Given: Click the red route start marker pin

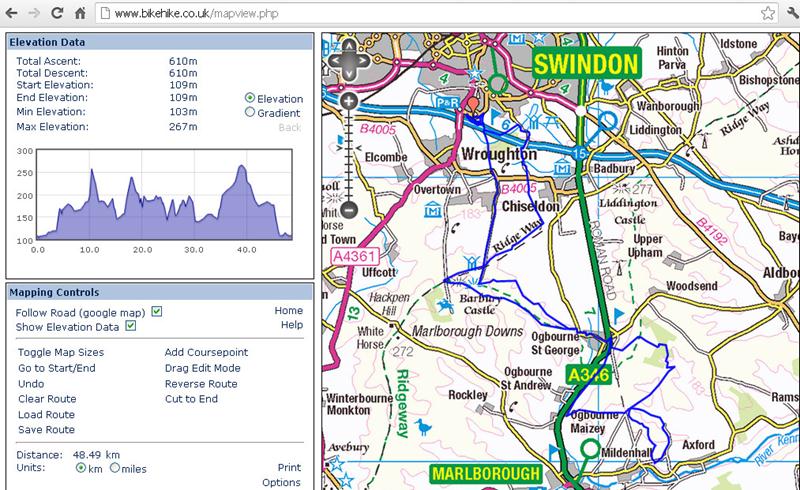Looking at the screenshot, I should pos(474,103).
